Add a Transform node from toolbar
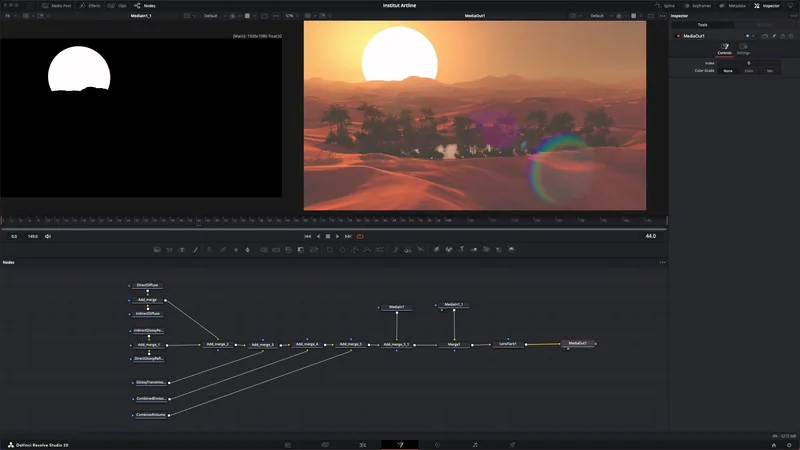800x450 pixels. (314, 249)
